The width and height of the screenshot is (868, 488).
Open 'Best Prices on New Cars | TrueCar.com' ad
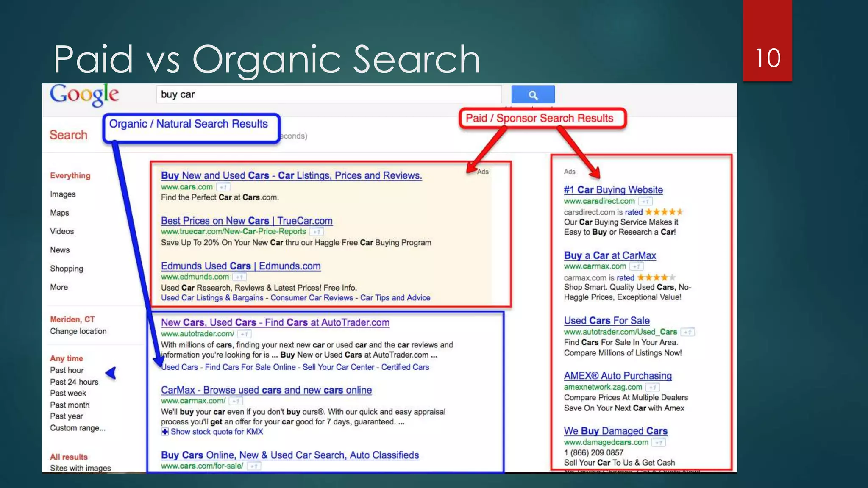(247, 221)
